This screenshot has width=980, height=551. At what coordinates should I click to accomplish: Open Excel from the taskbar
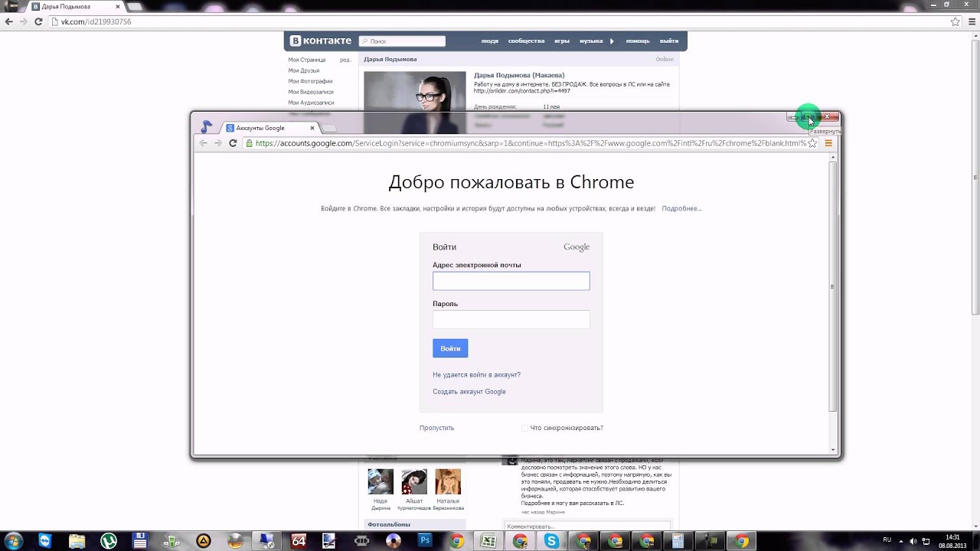(487, 541)
